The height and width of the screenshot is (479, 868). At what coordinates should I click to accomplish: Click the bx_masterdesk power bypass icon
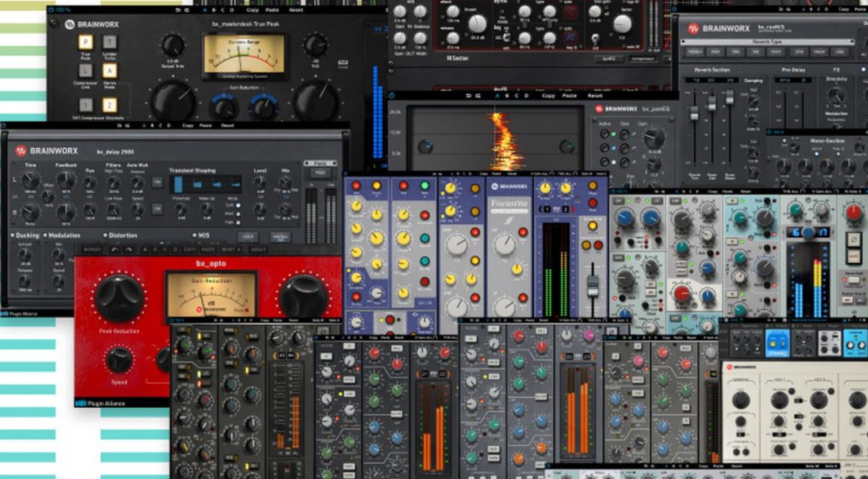[51, 10]
